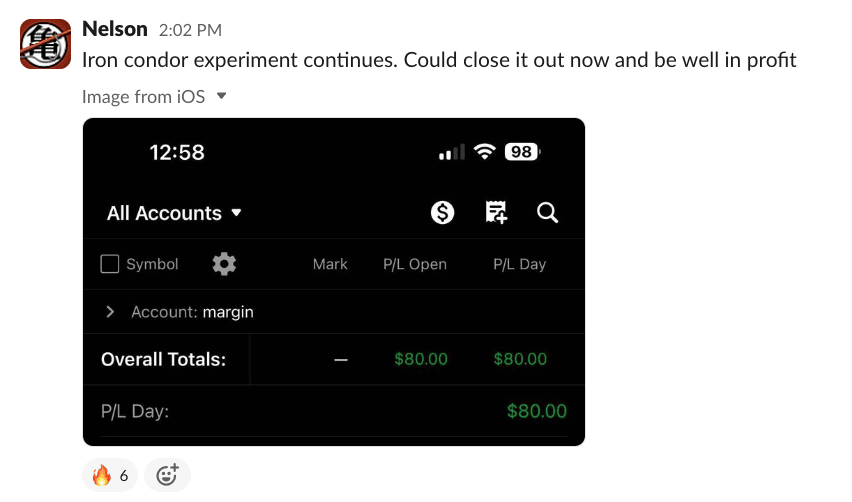Viewport: 852px width, 502px height.
Task: Click the search magnifier icon
Action: tap(547, 212)
